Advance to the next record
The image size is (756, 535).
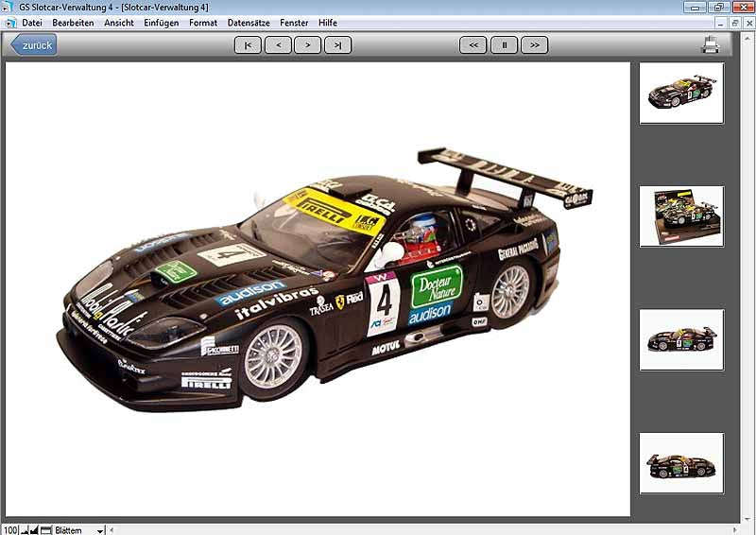tap(307, 44)
